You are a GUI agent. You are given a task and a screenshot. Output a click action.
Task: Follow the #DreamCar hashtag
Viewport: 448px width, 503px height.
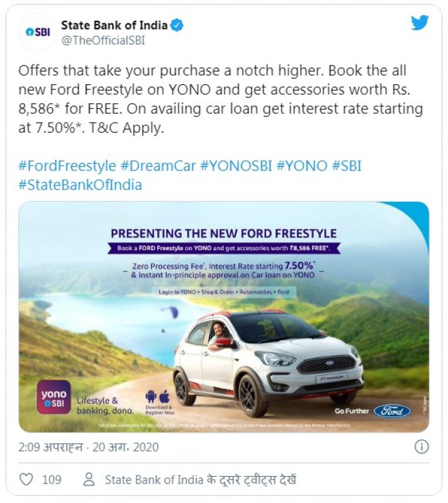pos(158,166)
